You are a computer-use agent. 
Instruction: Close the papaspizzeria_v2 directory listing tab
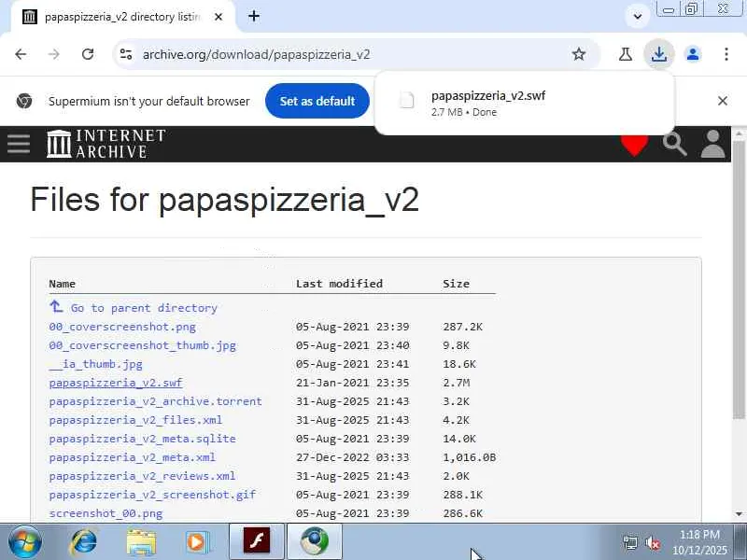click(218, 17)
